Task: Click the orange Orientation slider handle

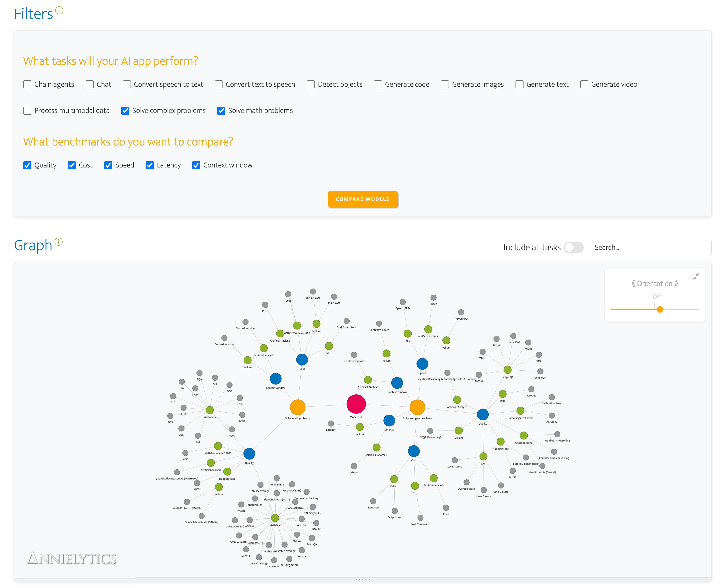Action: pos(660,309)
